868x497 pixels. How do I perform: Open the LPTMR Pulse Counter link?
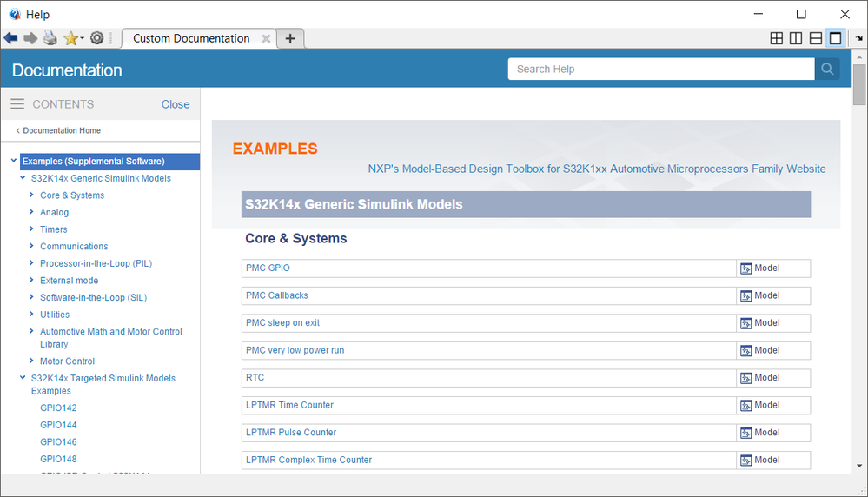pos(291,432)
